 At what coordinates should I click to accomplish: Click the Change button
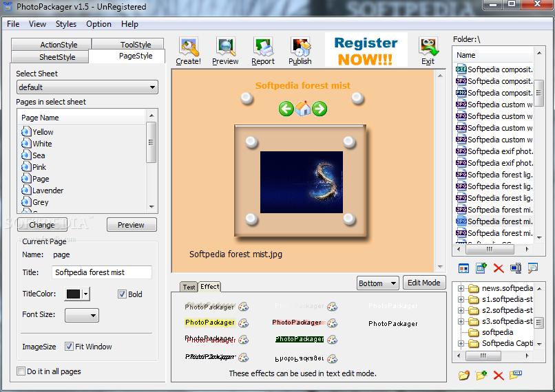point(42,225)
